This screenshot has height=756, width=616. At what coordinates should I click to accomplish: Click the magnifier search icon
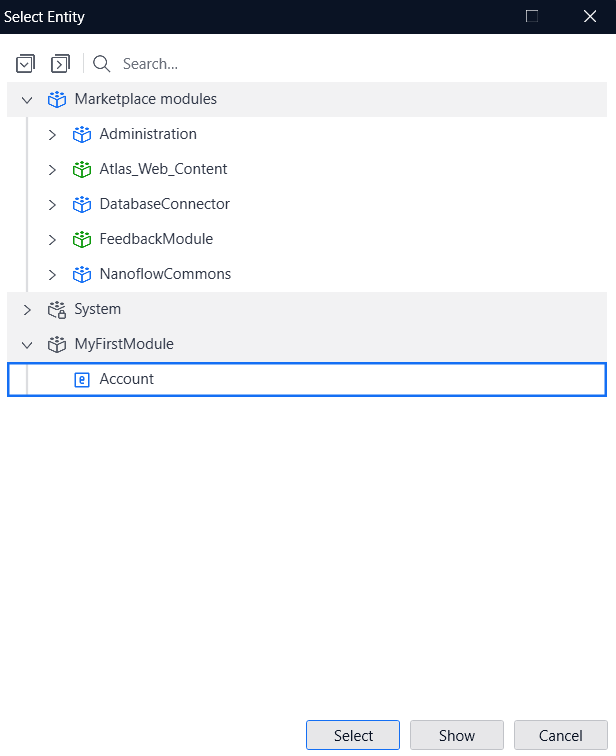click(x=101, y=64)
